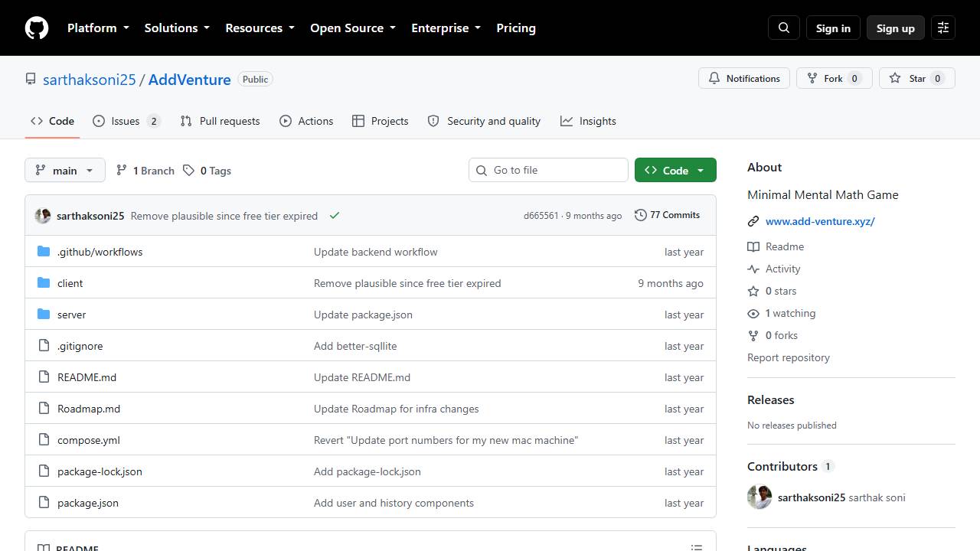Open appearance settings icon in header
Screen dimensions: 980x551
943,28
